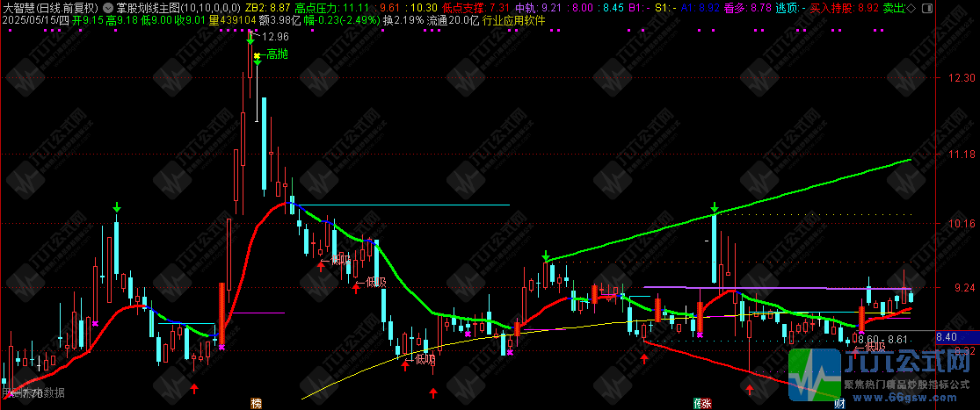Click the 低点支撑 label in header
The image size is (980, 410).
point(462,7)
